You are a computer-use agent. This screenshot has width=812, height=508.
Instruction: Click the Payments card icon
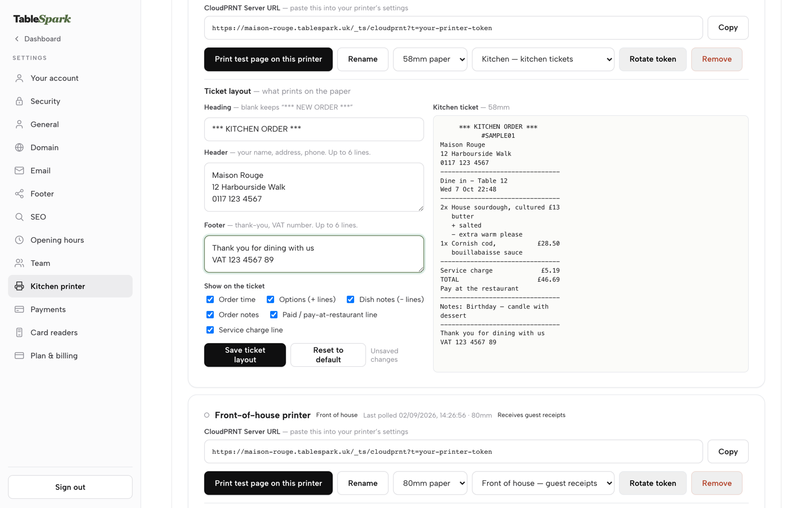pos(19,310)
